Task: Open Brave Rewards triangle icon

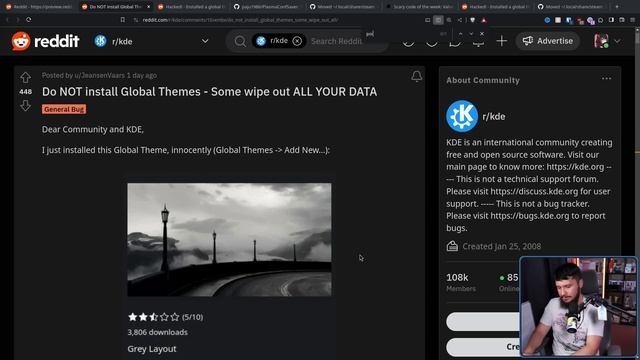Action: (484, 20)
